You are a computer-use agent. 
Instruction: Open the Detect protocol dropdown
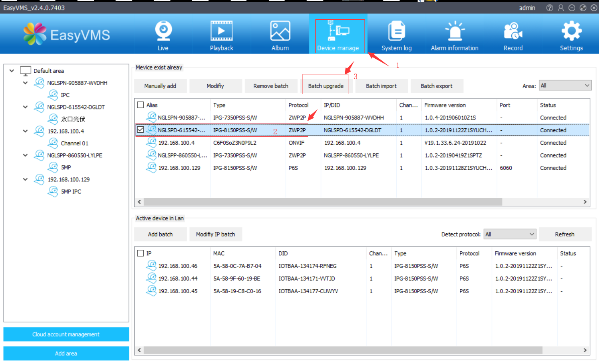click(510, 234)
